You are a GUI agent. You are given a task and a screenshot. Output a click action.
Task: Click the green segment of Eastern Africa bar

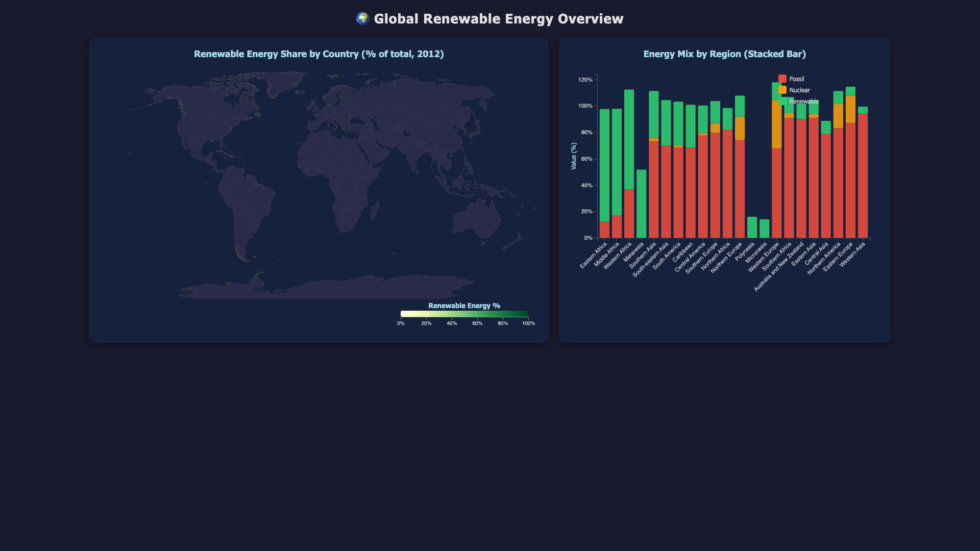pyautogui.click(x=604, y=165)
